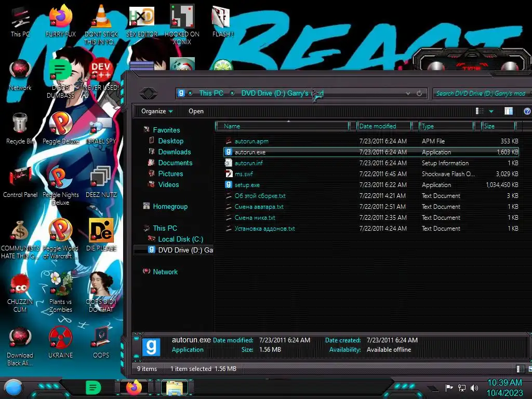The width and height of the screenshot is (532, 399).
Task: Switch to Firefox in the taskbar
Action: tap(134, 388)
